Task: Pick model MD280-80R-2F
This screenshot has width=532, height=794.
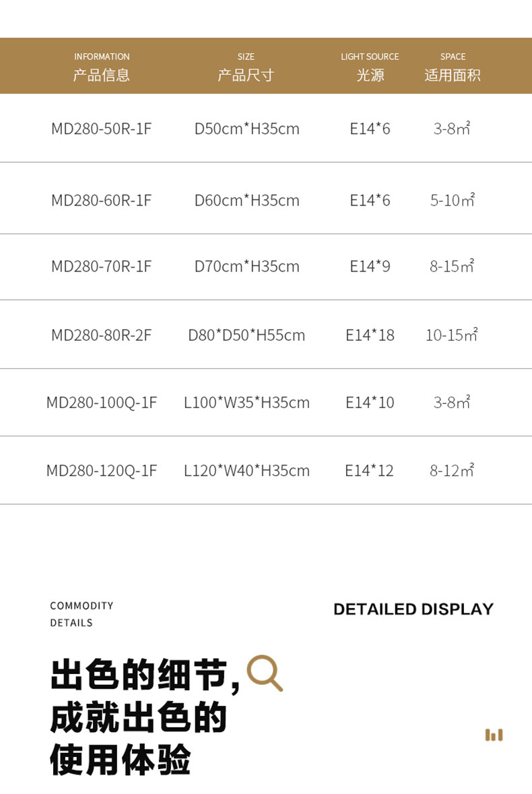Action: [102, 335]
